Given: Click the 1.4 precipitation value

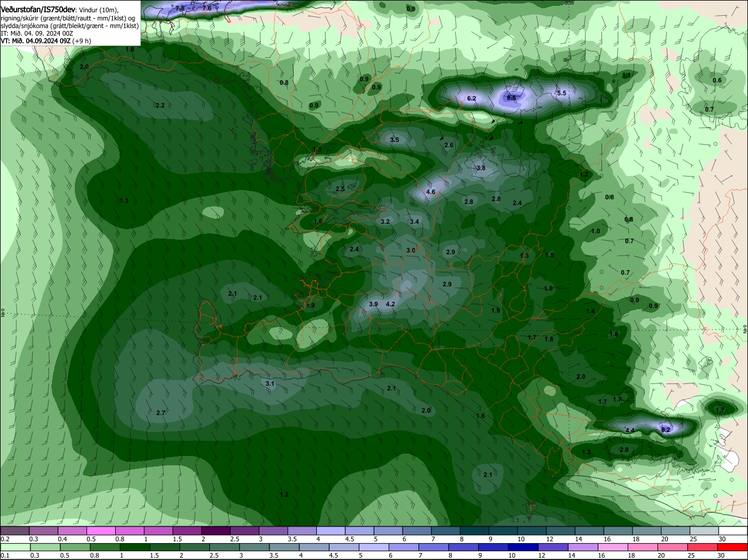Looking at the screenshot, I should 590,311.
